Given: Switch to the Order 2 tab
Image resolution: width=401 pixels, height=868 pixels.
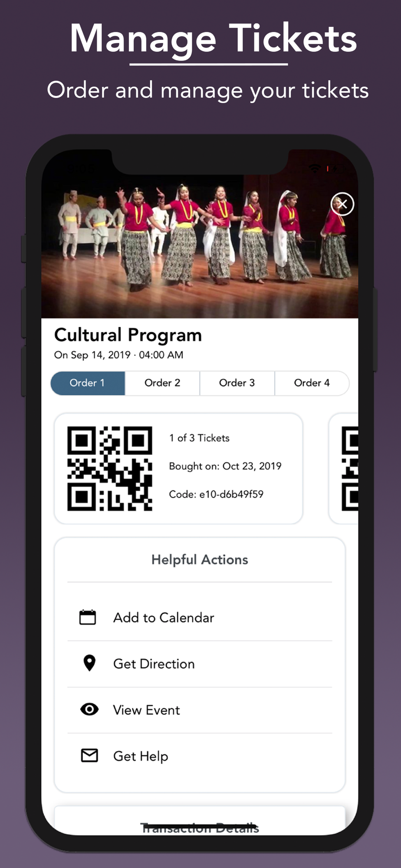Looking at the screenshot, I should point(162,383).
